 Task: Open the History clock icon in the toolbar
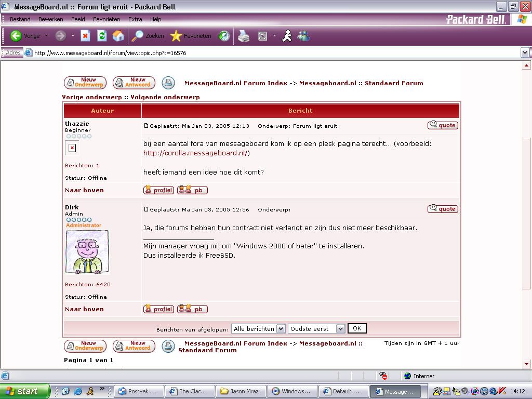224,36
